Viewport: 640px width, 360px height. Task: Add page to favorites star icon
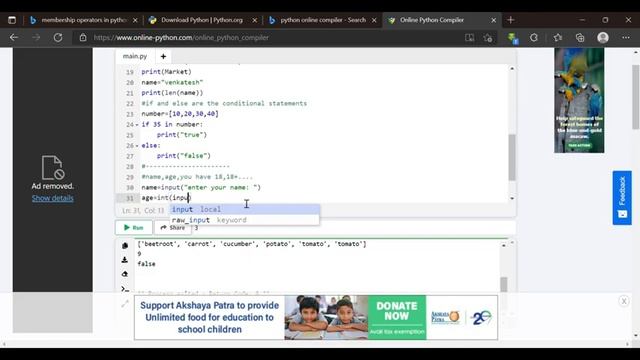point(488,38)
